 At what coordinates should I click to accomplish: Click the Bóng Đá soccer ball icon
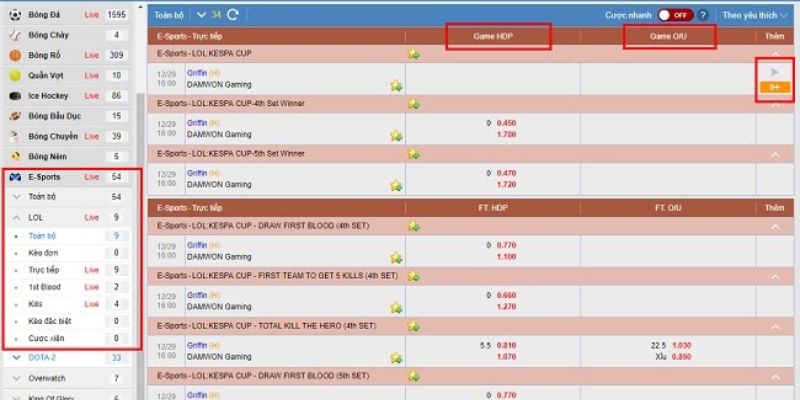(15, 15)
